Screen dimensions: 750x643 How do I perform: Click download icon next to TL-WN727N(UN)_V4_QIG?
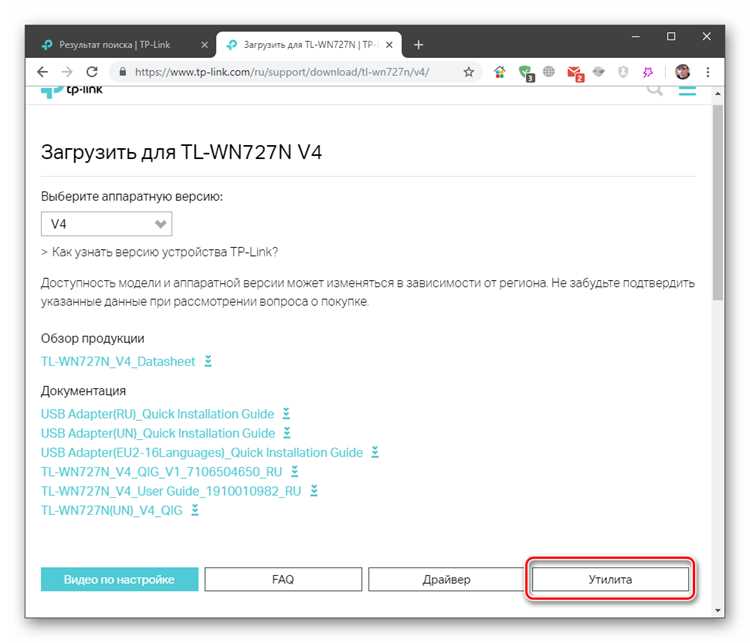(x=195, y=510)
